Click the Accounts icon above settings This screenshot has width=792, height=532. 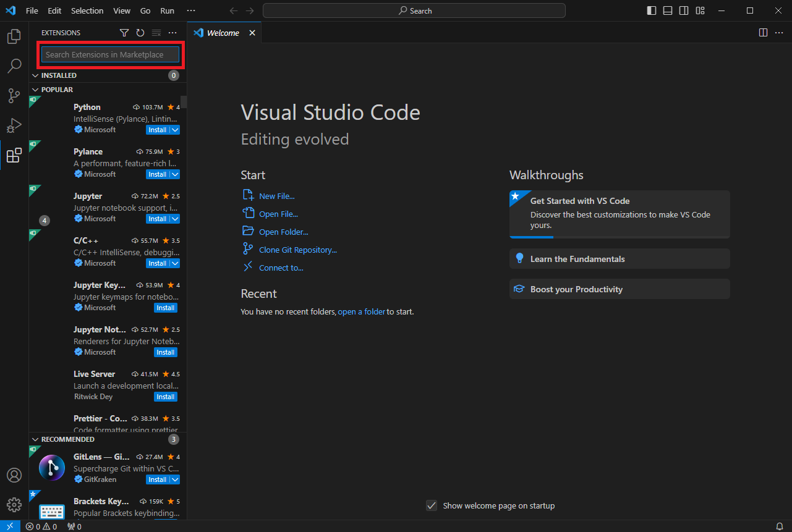tap(14, 475)
